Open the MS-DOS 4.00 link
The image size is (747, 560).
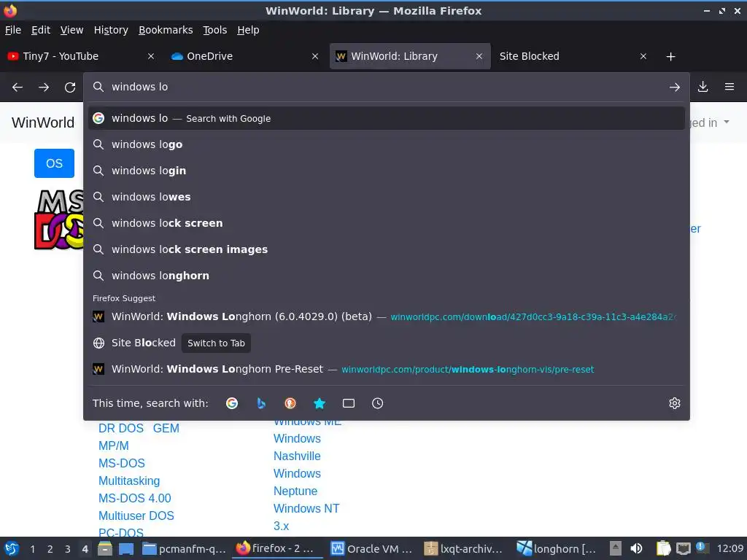coord(135,498)
